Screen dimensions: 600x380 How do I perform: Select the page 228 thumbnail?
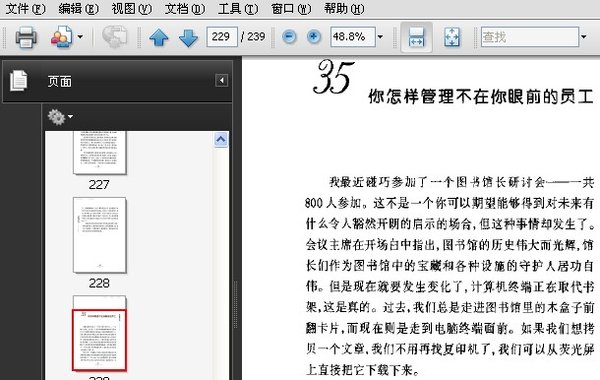99,235
